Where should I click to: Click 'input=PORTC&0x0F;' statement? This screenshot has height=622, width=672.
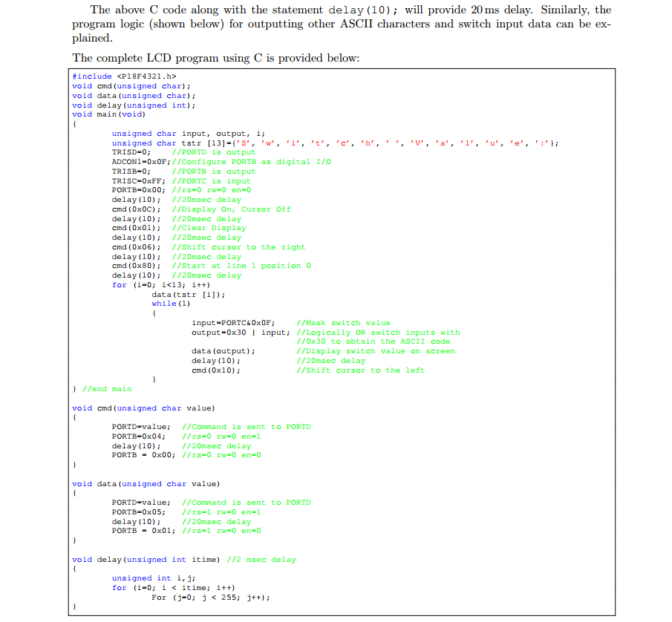(x=234, y=323)
